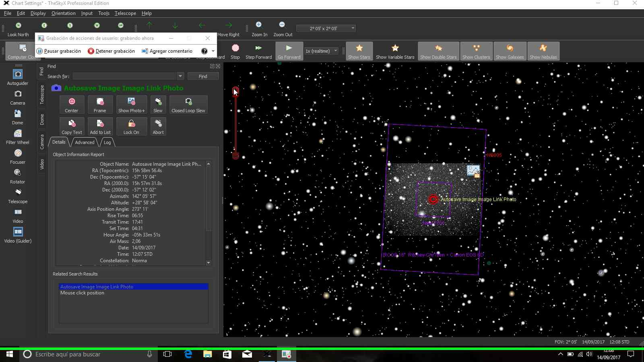Viewport: 644px width, 362px height.
Task: Click Show Photo+ button
Action: coord(131,105)
